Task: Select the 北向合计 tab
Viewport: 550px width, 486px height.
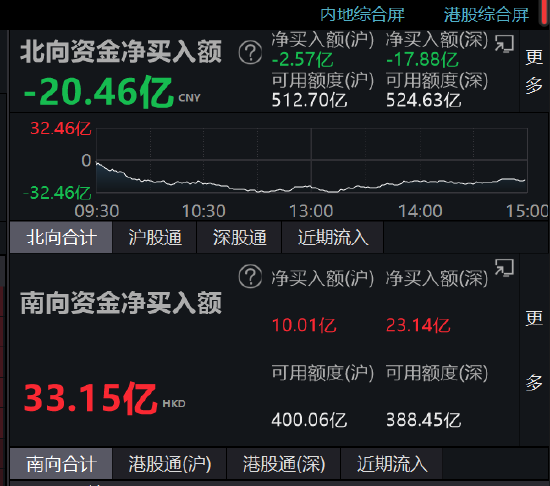Action: tap(61, 237)
